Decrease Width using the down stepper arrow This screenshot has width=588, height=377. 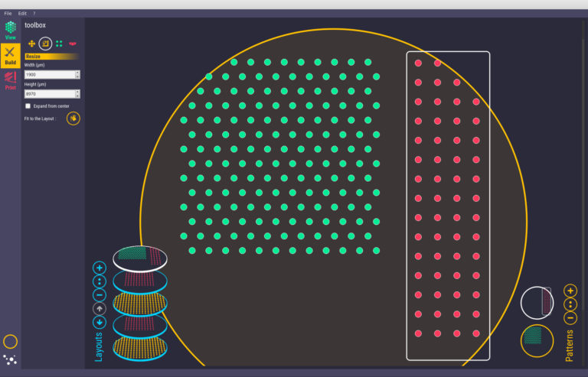[x=77, y=76]
